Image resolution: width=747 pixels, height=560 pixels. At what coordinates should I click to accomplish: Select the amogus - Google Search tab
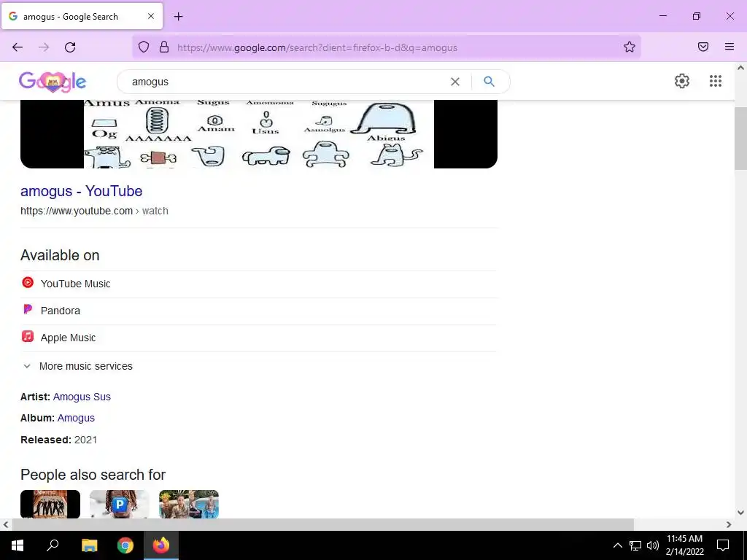(82, 16)
